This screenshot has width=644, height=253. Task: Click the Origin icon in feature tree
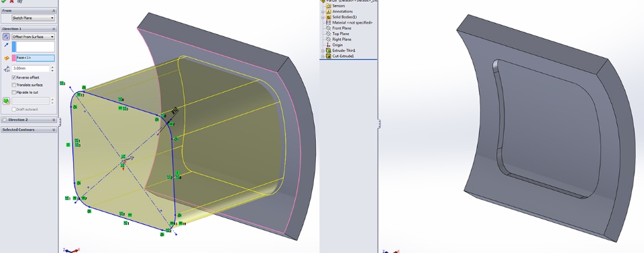[x=329, y=45]
